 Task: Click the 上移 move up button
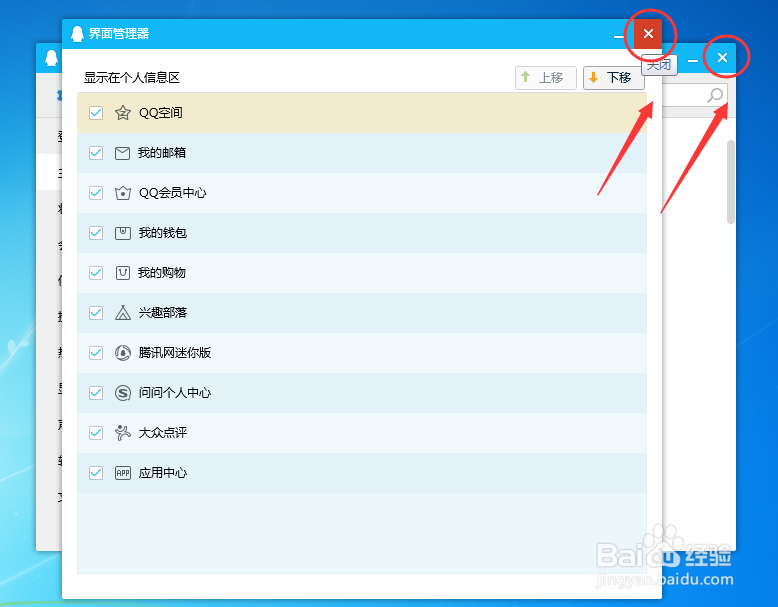[x=546, y=78]
